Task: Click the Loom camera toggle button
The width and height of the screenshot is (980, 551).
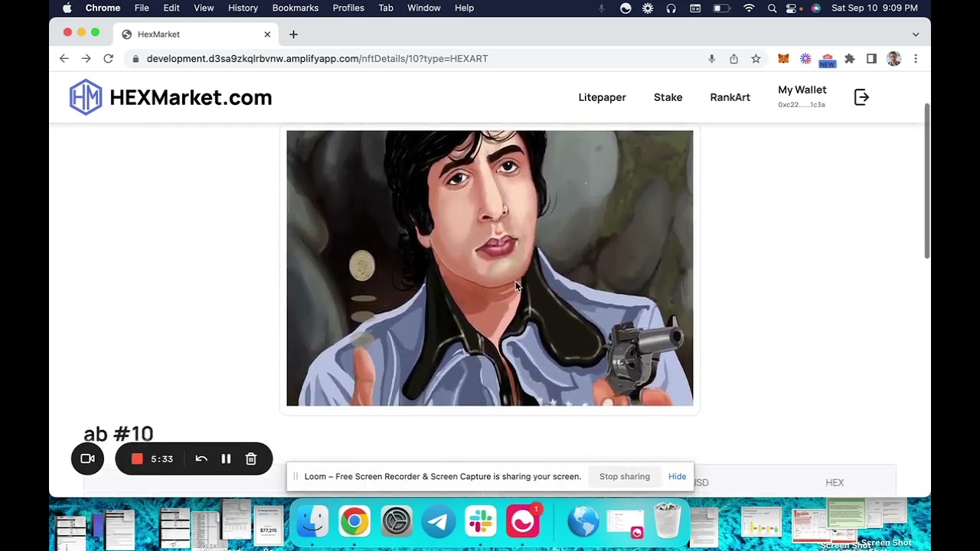Action: [x=87, y=458]
